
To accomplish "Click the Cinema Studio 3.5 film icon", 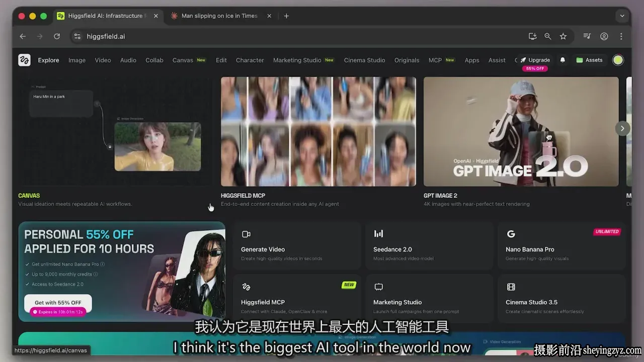I will point(511,287).
